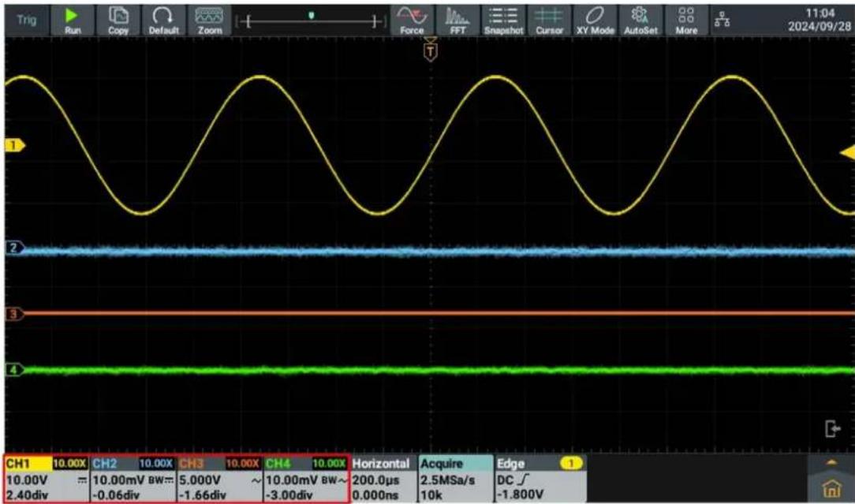Select the channel 3 ground marker
The height and width of the screenshot is (504, 855).
point(15,314)
